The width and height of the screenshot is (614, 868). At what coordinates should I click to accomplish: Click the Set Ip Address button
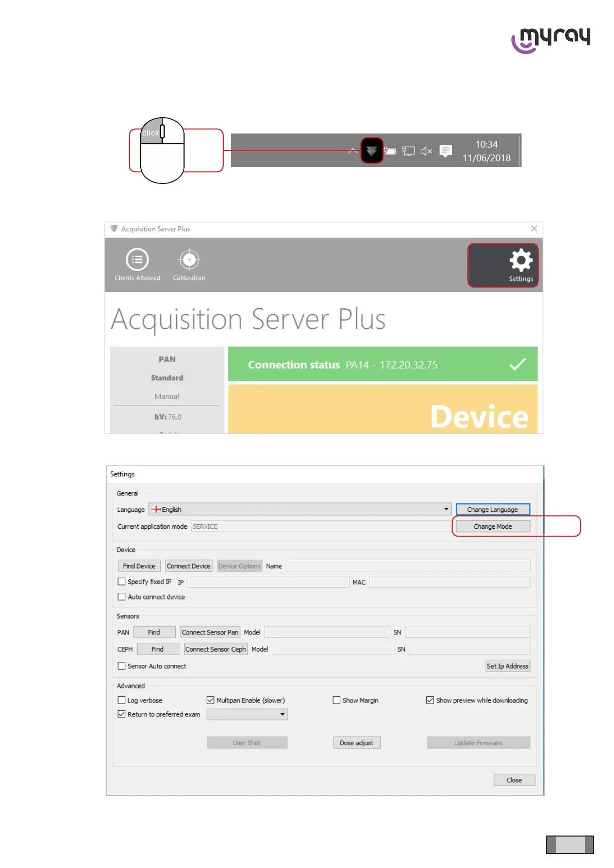508,666
